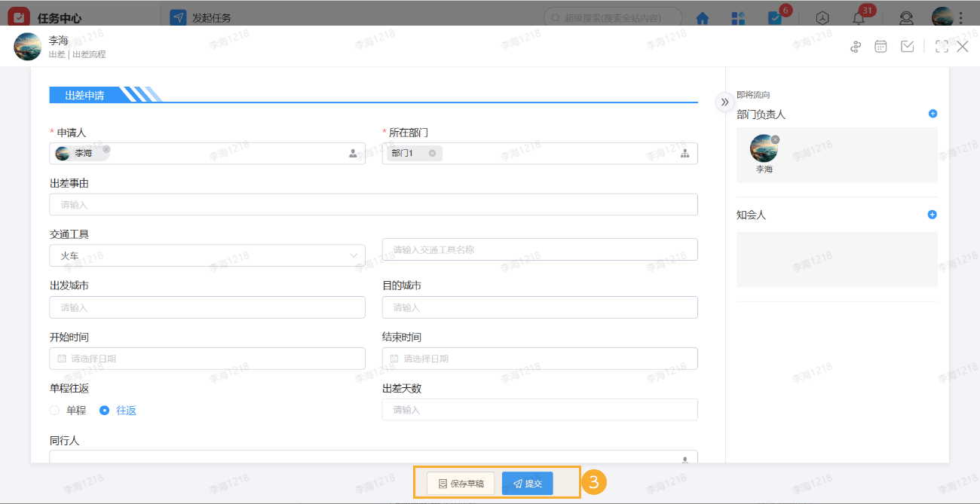Screen dimensions: 980x504
Task: Click the 出差事由 input field
Action: click(374, 204)
